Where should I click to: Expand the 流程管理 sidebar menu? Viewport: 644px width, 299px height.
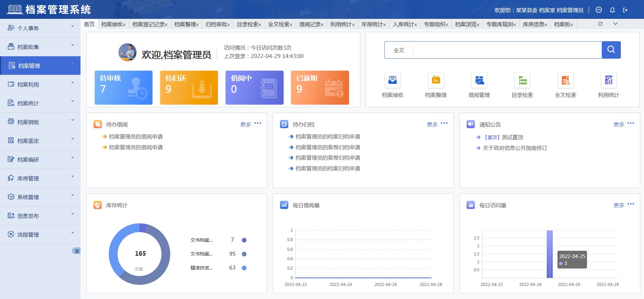[40, 235]
